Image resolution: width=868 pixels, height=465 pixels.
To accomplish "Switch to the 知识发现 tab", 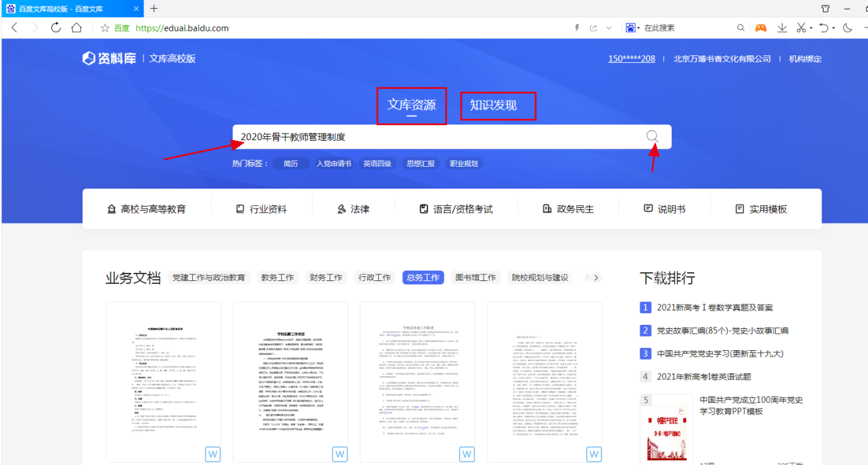I will [493, 105].
